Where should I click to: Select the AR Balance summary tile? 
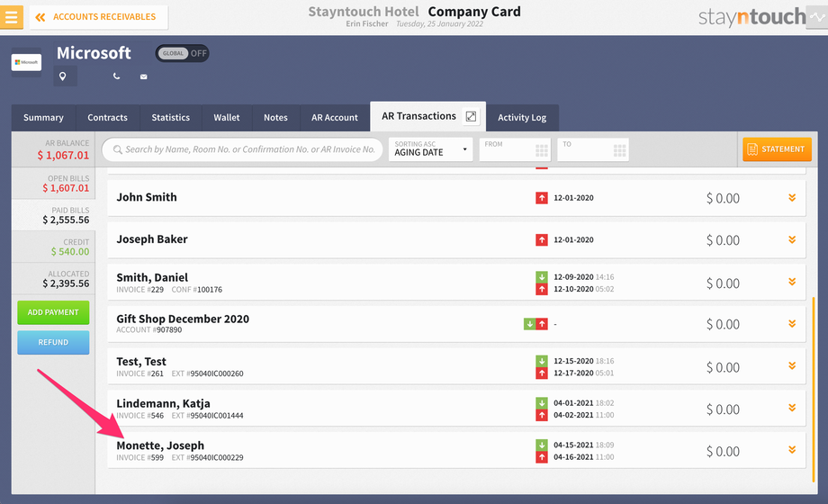(x=53, y=149)
